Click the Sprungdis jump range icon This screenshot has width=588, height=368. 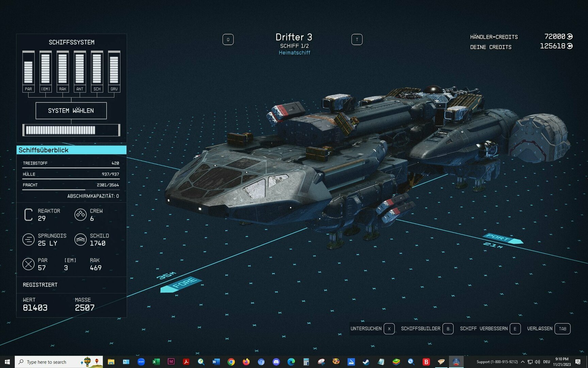[x=29, y=240]
